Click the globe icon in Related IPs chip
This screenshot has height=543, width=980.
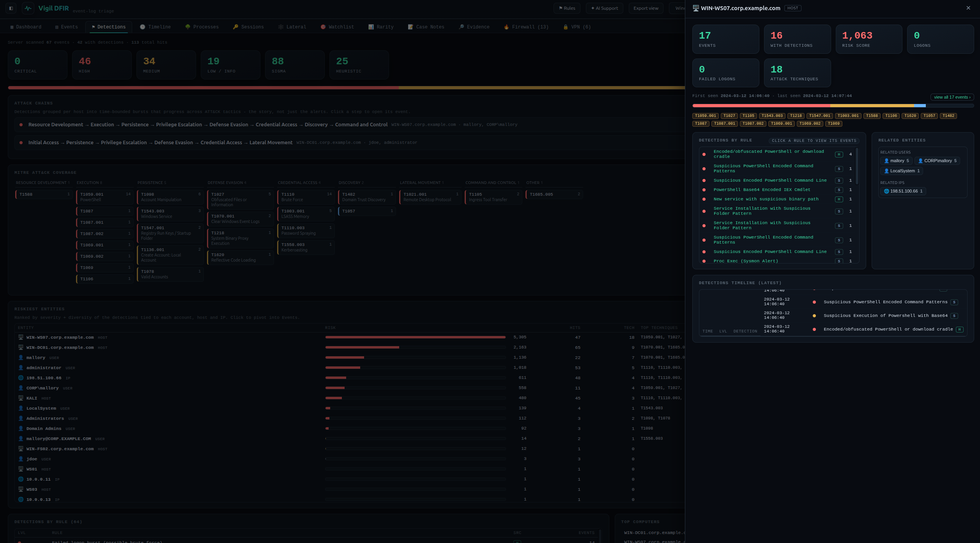click(886, 191)
